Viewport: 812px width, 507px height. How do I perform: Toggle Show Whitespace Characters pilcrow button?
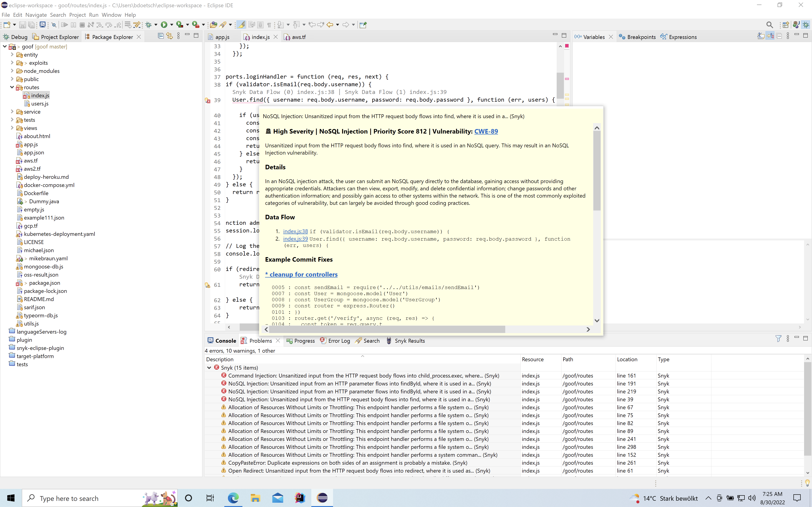pyautogui.click(x=269, y=25)
